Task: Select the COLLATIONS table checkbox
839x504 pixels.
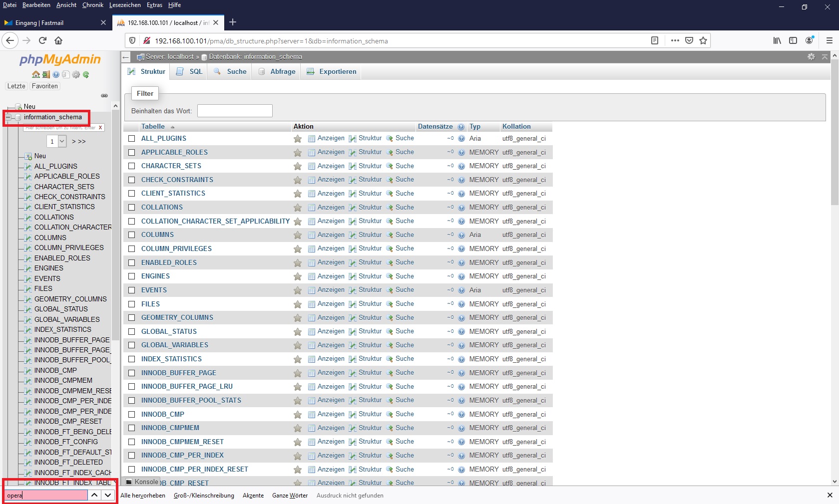Action: (131, 208)
